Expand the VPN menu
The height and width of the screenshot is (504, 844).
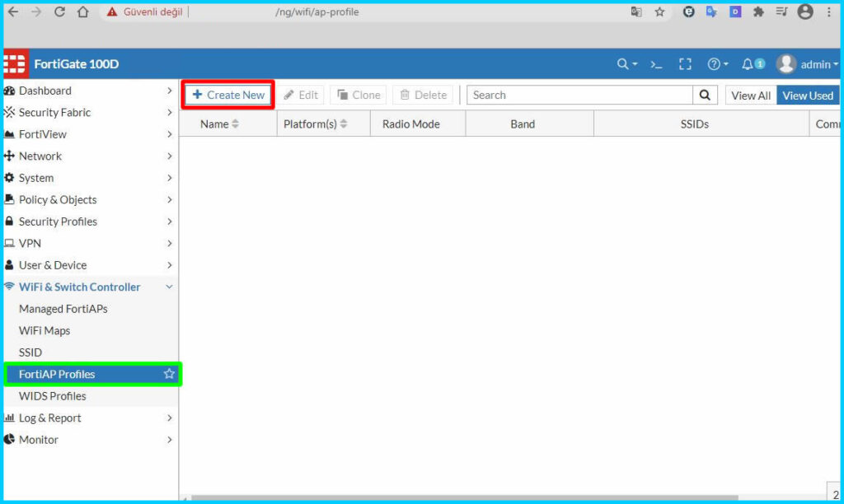91,243
